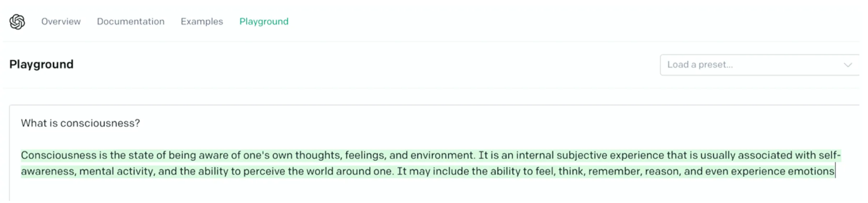The image size is (868, 203).
Task: Open the Overview page
Action: pyautogui.click(x=61, y=22)
